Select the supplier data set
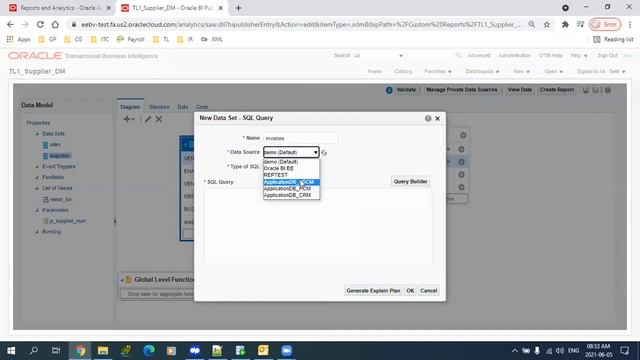640x360 pixels. [60, 156]
